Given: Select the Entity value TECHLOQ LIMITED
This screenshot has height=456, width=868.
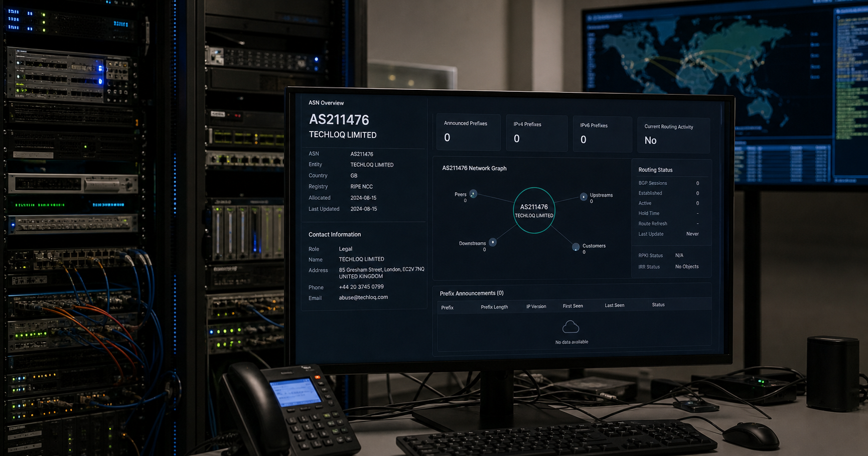Looking at the screenshot, I should pyautogui.click(x=372, y=165).
